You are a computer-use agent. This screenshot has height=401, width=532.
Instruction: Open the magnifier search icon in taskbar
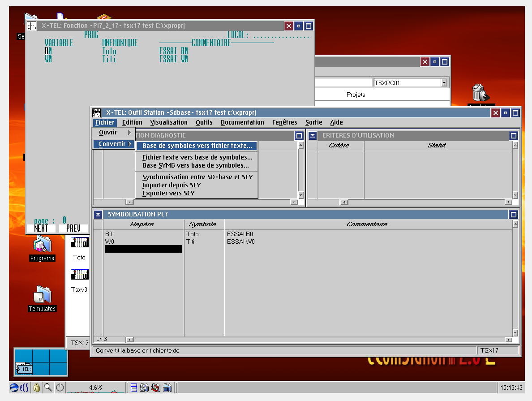[x=48, y=388]
